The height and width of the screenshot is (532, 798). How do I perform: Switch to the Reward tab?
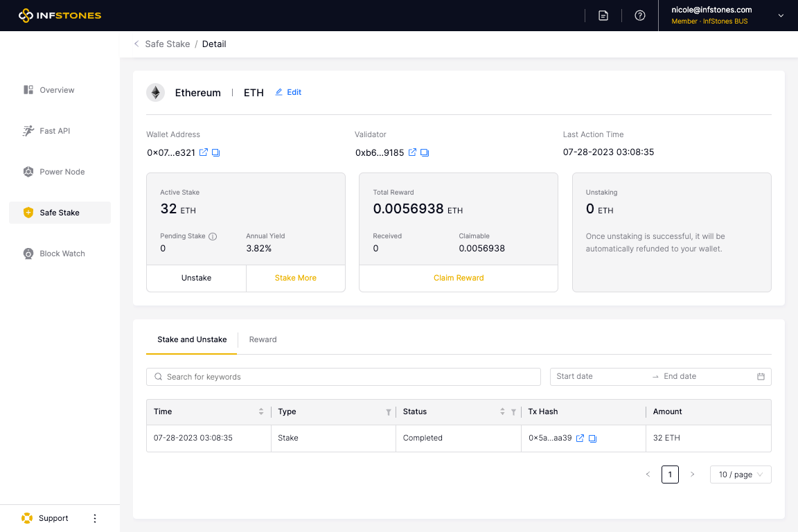click(263, 339)
